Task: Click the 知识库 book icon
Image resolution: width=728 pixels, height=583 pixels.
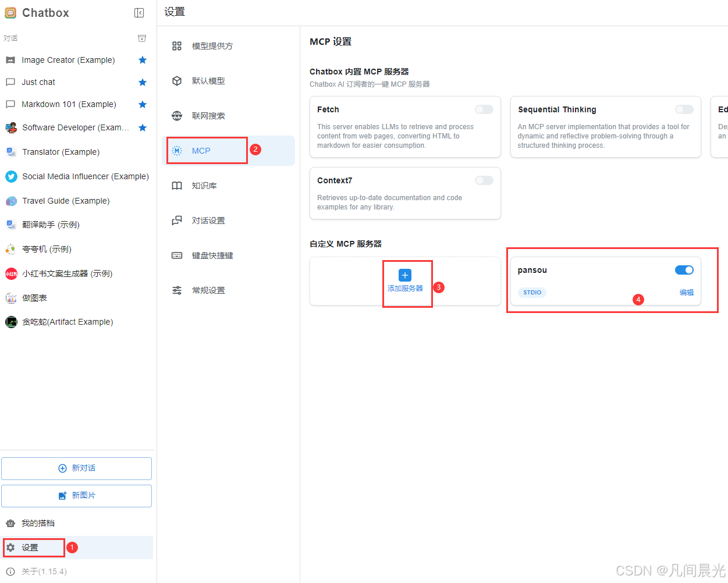Action: pyautogui.click(x=177, y=185)
